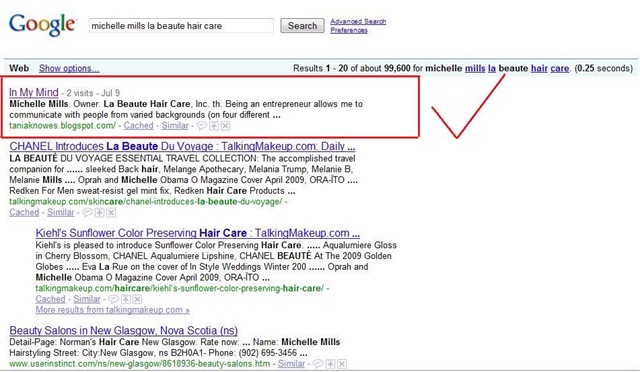Click More results from talkingmakeup.com
This screenshot has width=640, height=372.
tap(112, 310)
